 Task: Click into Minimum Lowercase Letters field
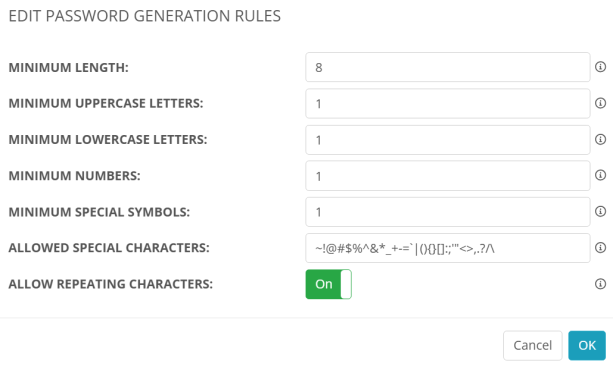pyautogui.click(x=448, y=140)
